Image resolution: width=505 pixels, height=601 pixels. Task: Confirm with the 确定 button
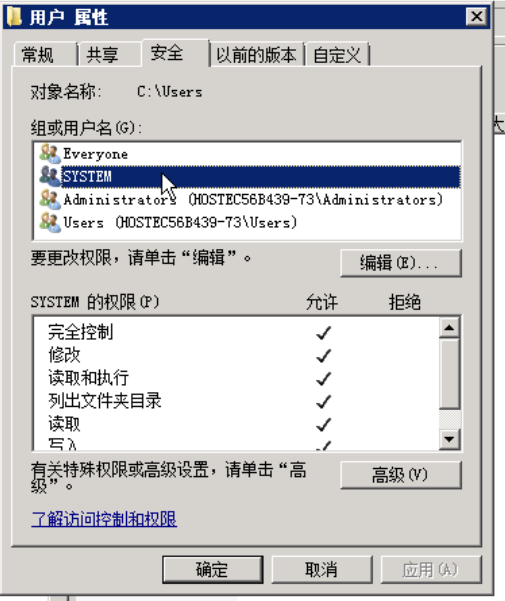(x=213, y=570)
